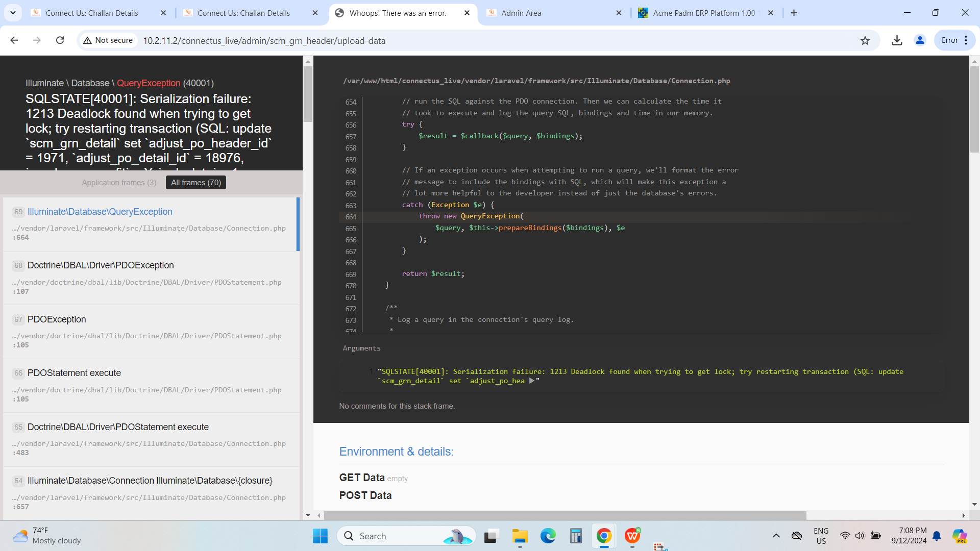
Task: Open Calculator from taskbar
Action: (x=576, y=536)
